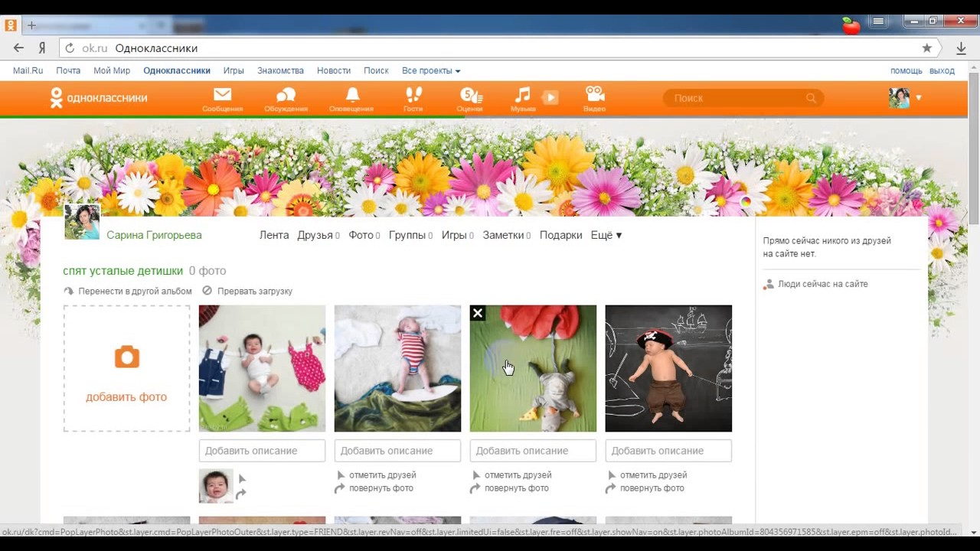
Task: Click the orange camera icon to add photo
Action: [x=127, y=357]
